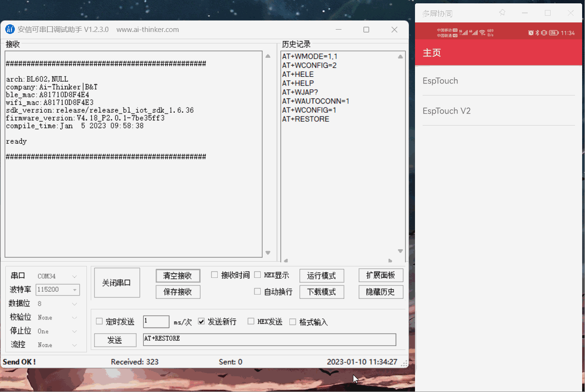Click the firmware_version line in receive area
This screenshot has height=392, width=585.
tap(85, 118)
